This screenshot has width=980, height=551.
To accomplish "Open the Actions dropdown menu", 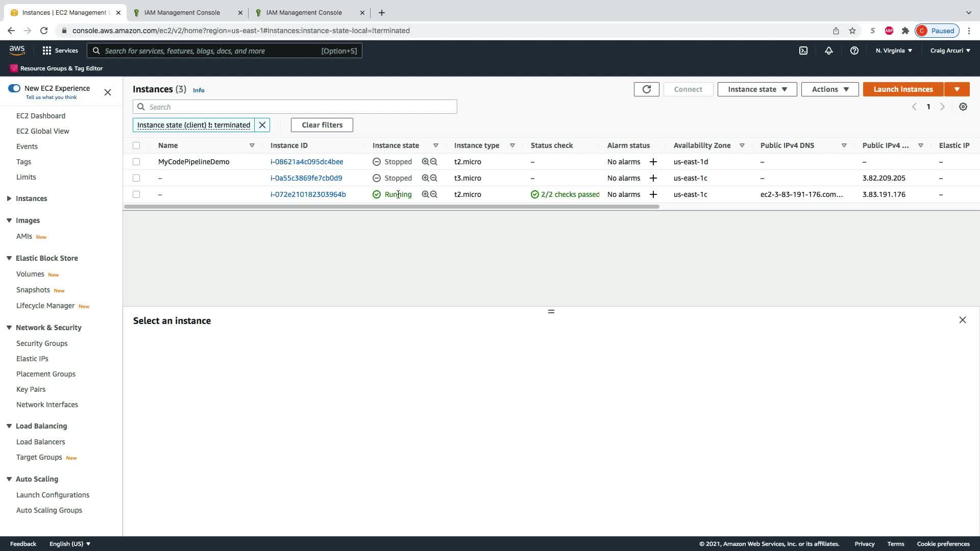I will tap(829, 89).
